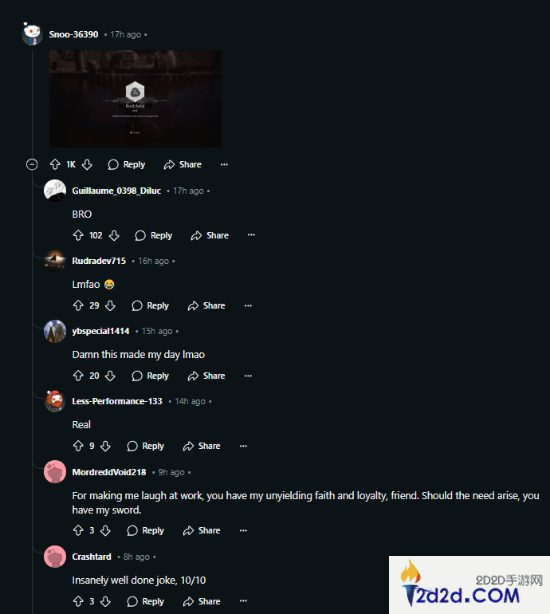Downvote the 'Real' comment
Viewport: 550px width, 614px height.
105,446
